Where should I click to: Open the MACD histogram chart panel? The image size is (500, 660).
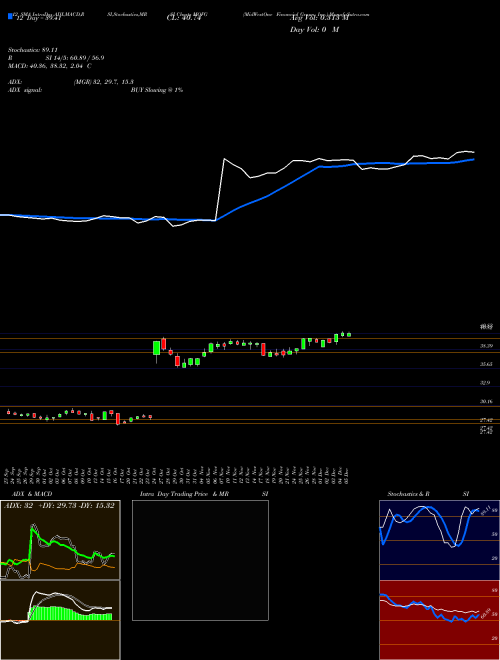(60, 620)
